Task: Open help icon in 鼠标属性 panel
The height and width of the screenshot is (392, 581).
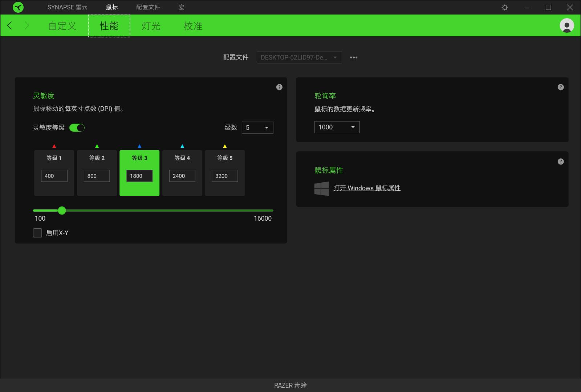Action: tap(561, 162)
